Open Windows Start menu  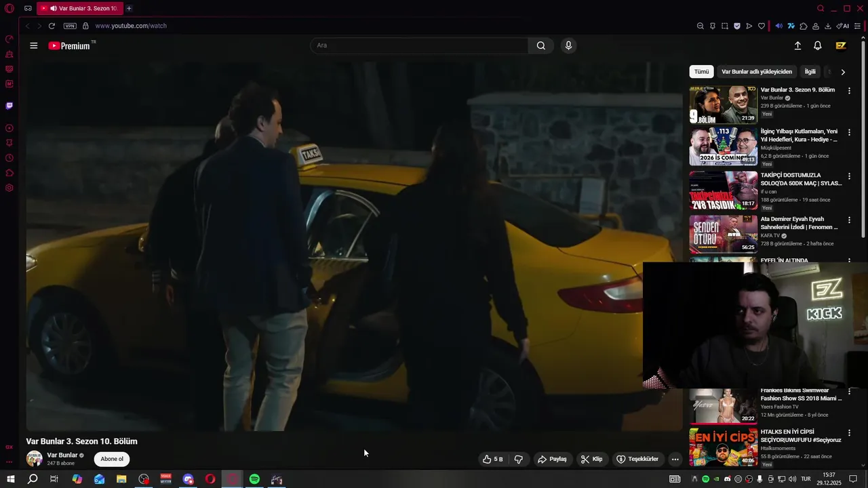click(10, 479)
